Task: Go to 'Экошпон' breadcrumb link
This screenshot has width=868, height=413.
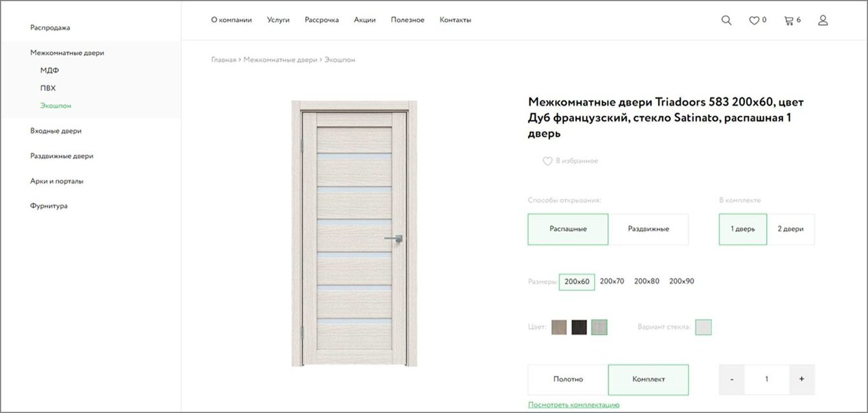Action: (x=339, y=60)
